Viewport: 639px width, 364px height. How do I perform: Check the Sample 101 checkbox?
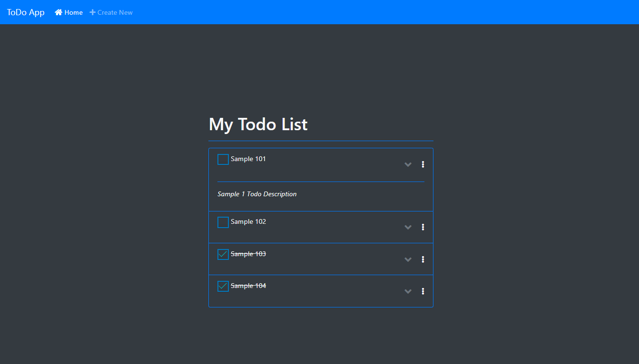point(223,159)
